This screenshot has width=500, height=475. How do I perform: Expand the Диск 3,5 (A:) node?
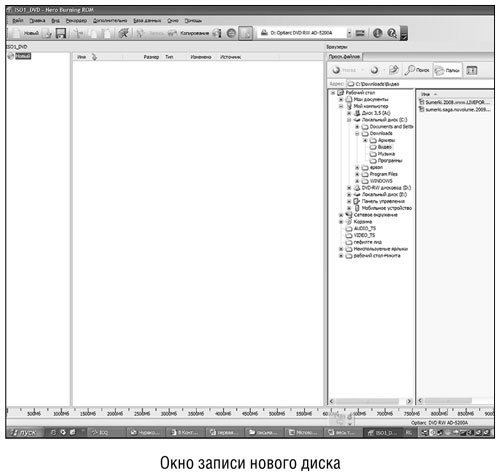(349, 113)
